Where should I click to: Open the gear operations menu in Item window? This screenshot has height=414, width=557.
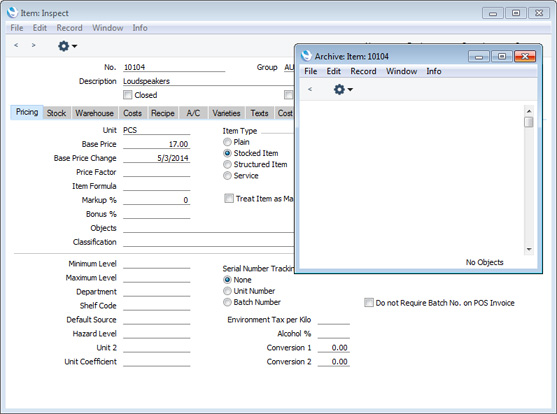tap(64, 46)
